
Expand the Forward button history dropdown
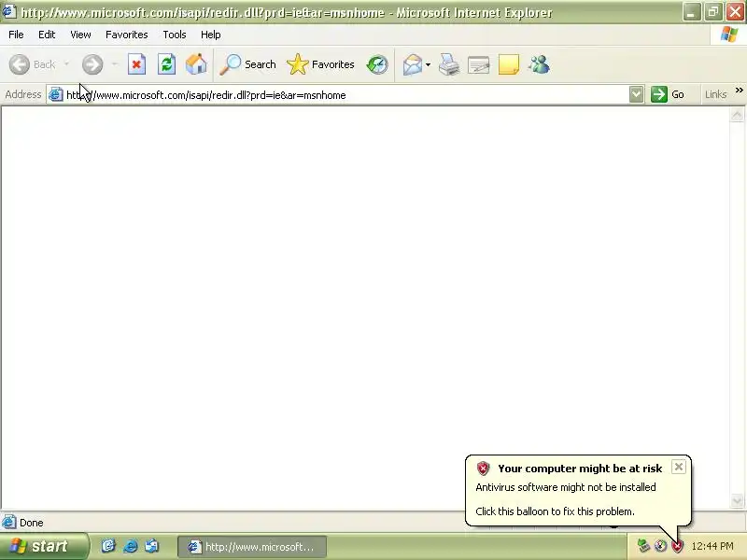[114, 63]
